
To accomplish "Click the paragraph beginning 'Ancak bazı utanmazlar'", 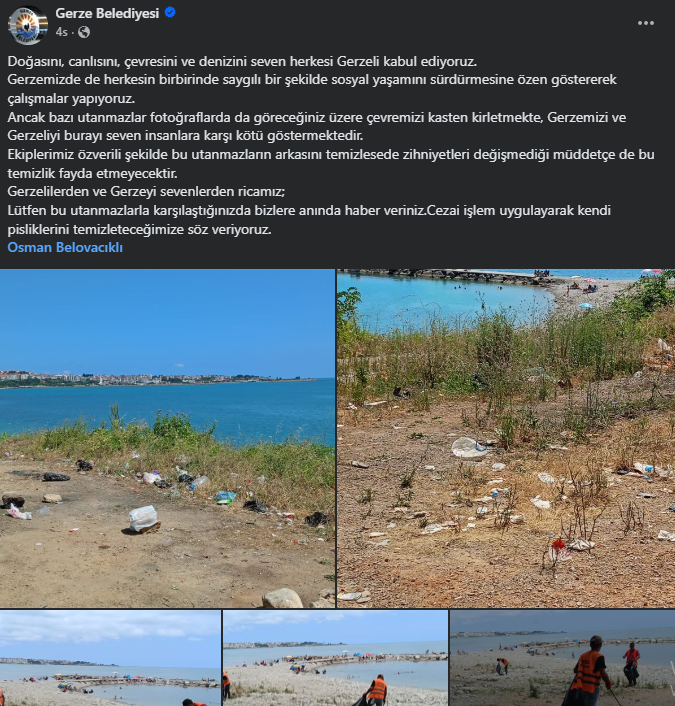I will tap(317, 127).
